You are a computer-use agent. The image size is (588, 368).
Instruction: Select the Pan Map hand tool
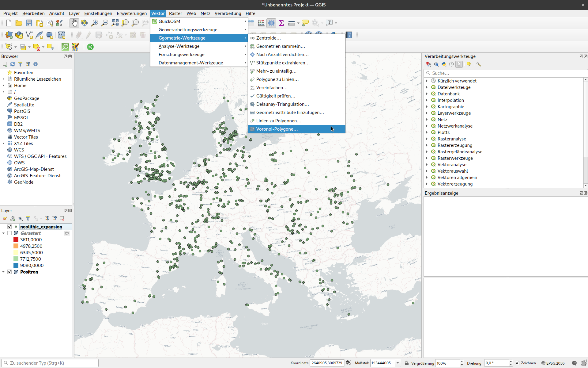pos(74,23)
